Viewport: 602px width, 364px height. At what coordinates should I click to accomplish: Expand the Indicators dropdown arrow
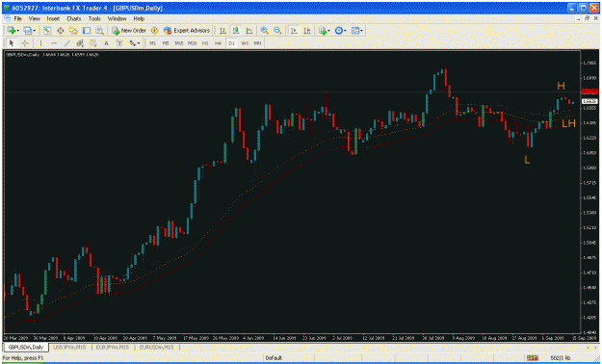click(x=328, y=31)
